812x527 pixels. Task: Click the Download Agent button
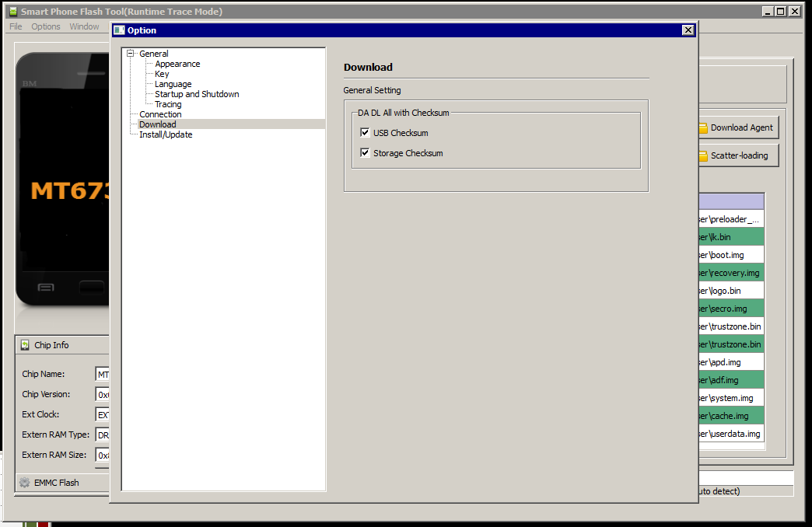click(738, 127)
